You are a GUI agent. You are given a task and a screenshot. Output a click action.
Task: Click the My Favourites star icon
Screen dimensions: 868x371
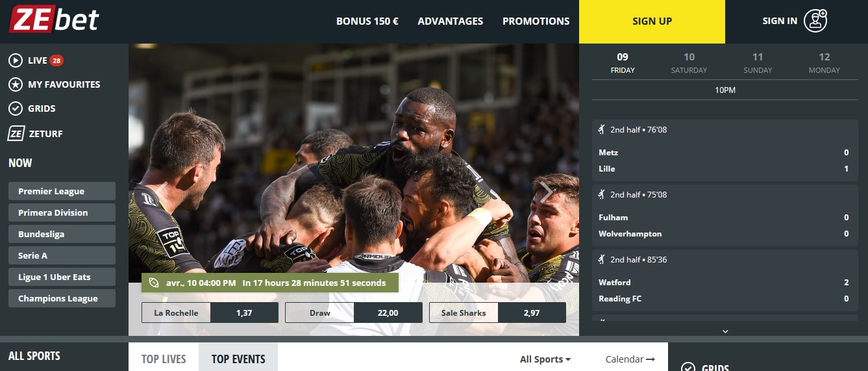pyautogui.click(x=16, y=84)
